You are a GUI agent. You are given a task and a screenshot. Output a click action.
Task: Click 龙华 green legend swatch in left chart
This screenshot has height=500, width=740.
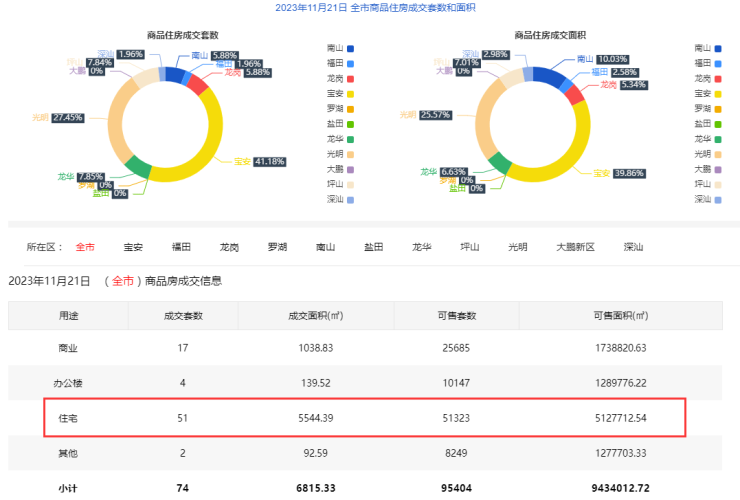350,138
